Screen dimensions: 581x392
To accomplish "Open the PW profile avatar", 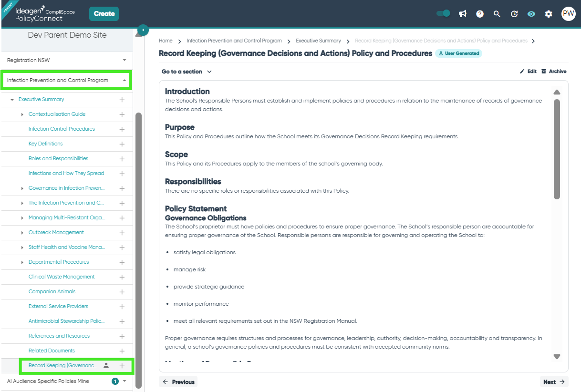I will [x=568, y=14].
